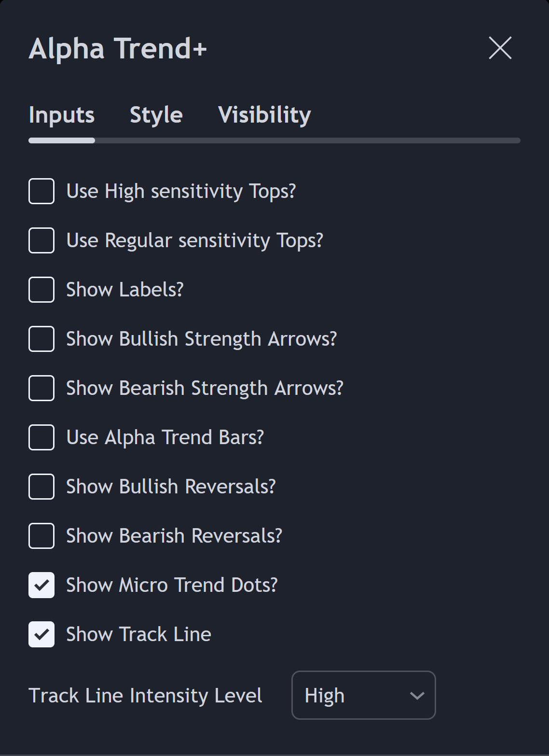Turn on Show Bearish Reversals
The width and height of the screenshot is (549, 756).
41,536
